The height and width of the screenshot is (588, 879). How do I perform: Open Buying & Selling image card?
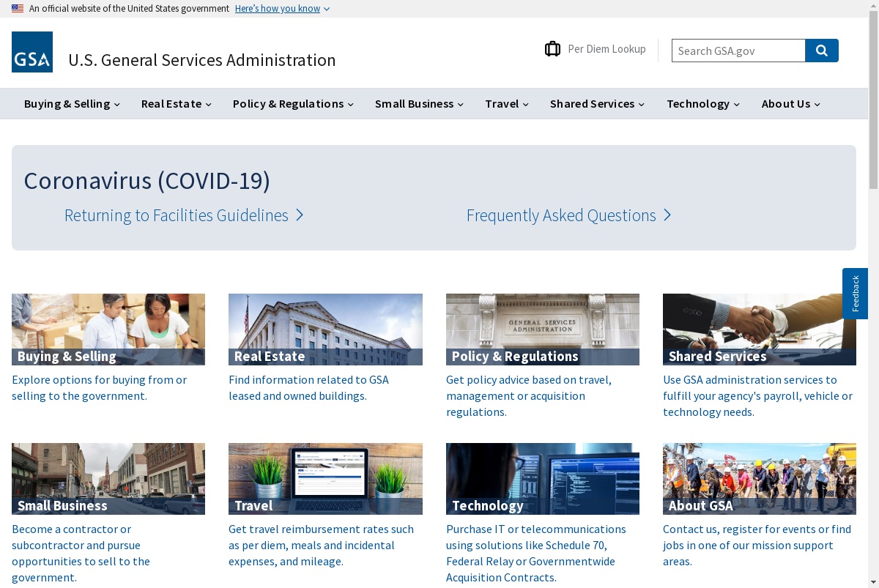[x=108, y=330]
